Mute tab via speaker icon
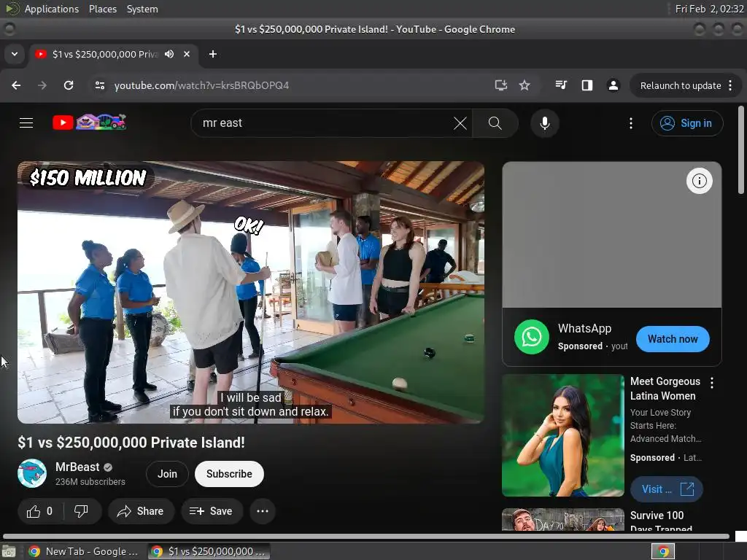Image resolution: width=747 pixels, height=560 pixels. [x=169, y=54]
